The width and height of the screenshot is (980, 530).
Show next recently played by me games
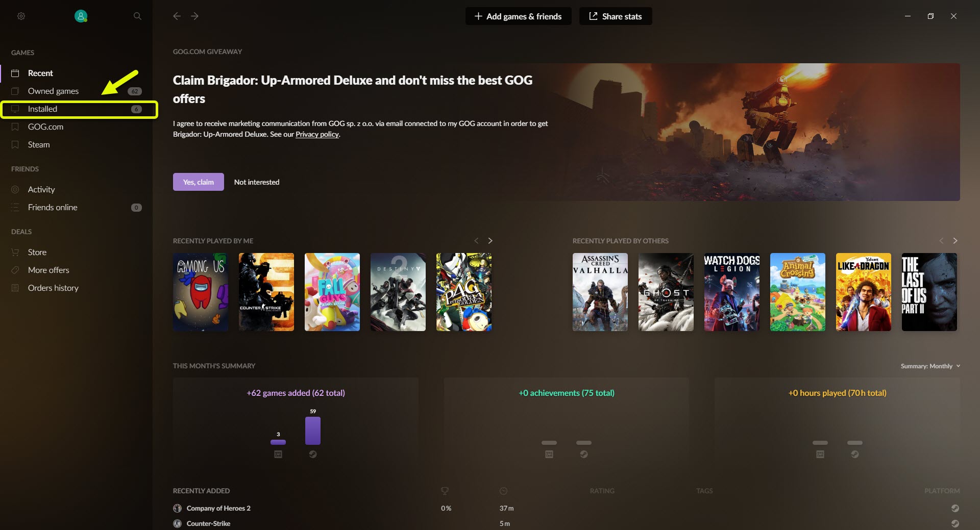[490, 241]
